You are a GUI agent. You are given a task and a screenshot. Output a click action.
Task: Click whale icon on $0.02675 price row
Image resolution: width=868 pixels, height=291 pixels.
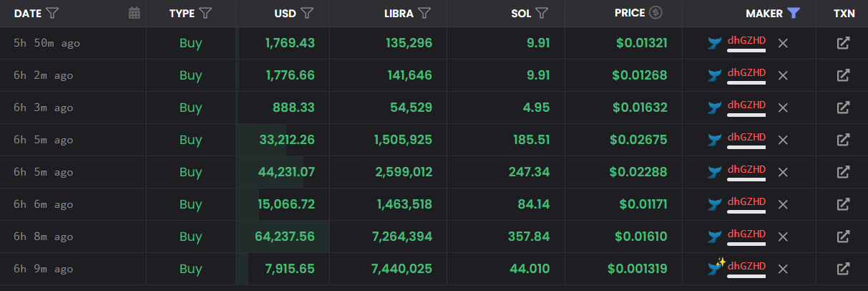point(714,140)
